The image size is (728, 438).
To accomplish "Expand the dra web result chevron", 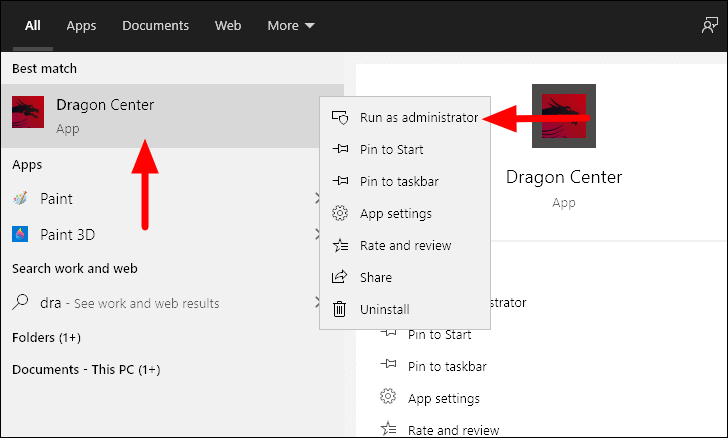I will [318, 302].
